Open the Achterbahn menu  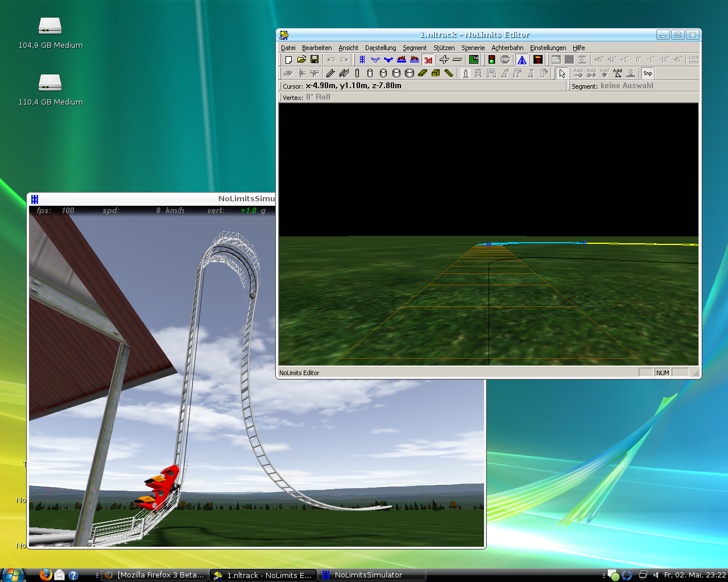pyautogui.click(x=507, y=48)
